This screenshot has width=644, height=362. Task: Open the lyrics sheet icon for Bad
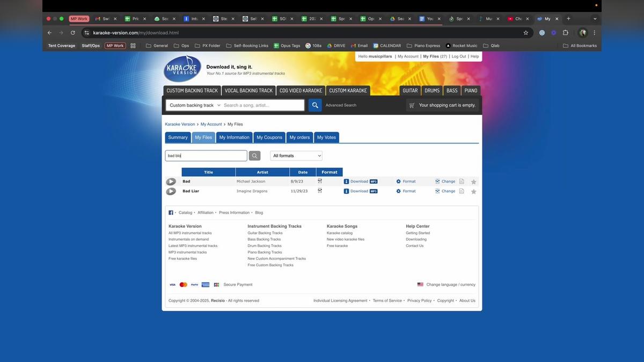[x=462, y=182]
